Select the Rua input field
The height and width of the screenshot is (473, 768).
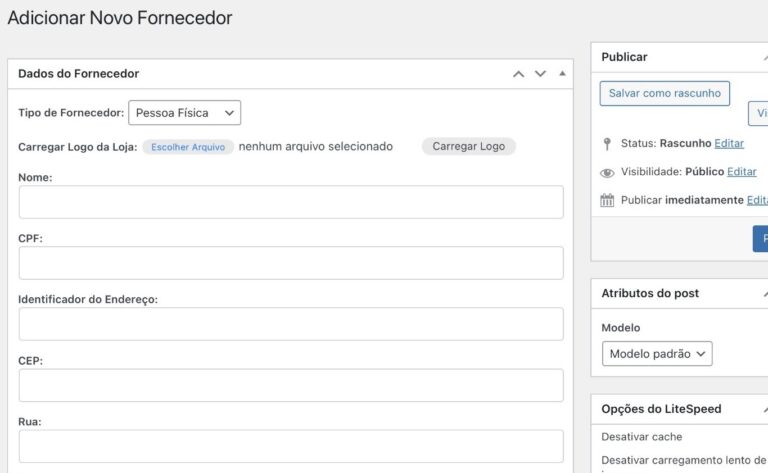(x=291, y=446)
